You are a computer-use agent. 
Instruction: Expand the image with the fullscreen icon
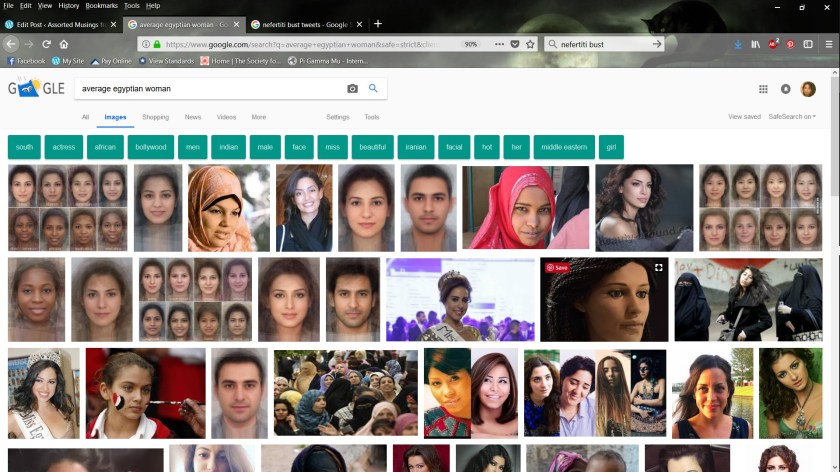pos(658,268)
